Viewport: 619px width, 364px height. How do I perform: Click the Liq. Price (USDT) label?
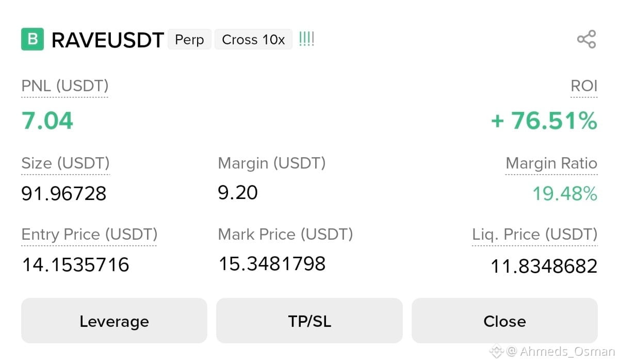535,235
